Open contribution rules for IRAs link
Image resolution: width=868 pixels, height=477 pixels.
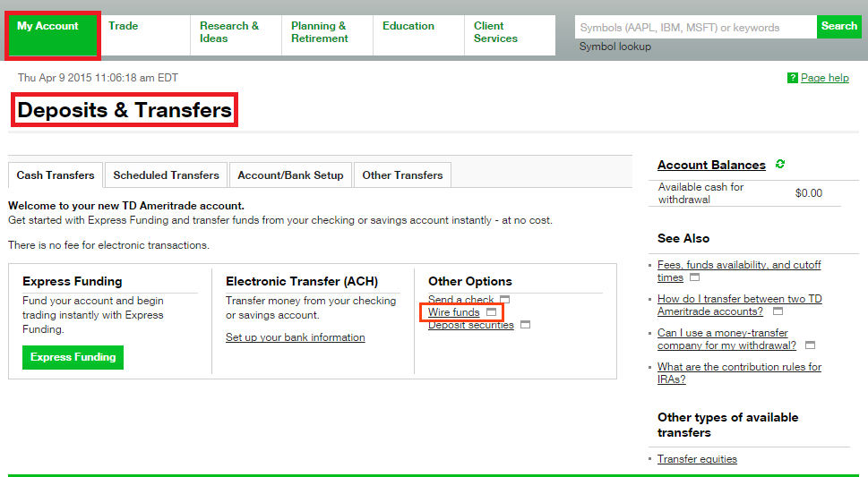pos(740,373)
